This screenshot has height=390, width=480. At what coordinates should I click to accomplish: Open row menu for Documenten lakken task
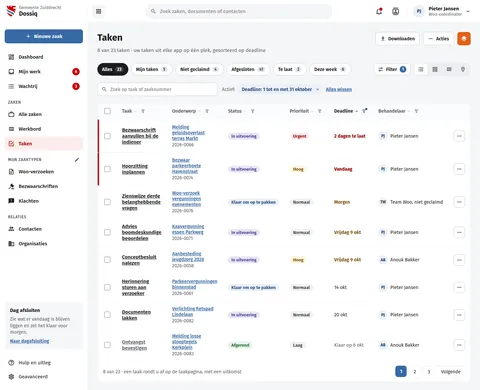pyautogui.click(x=459, y=315)
